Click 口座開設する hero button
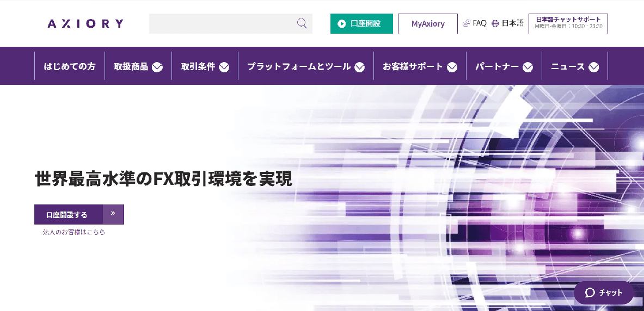The width and height of the screenshot is (644, 311). [x=79, y=215]
